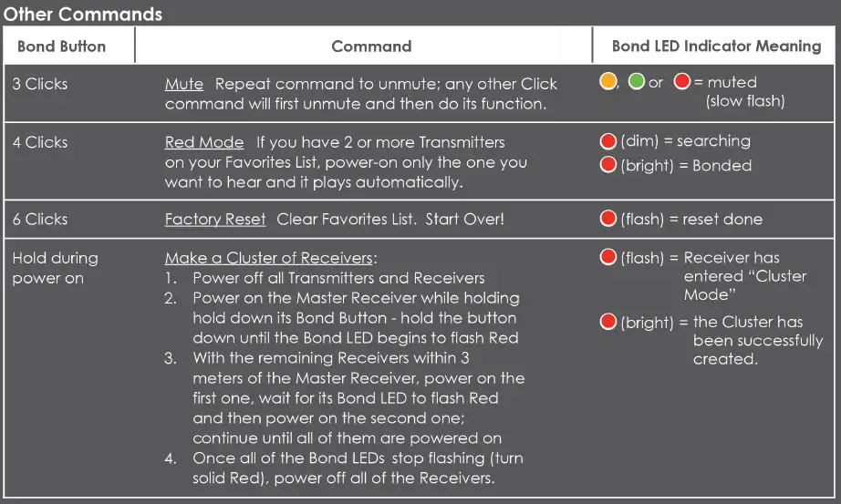
Task: Click red LED for Cluster successfully created
Action: coord(608,322)
